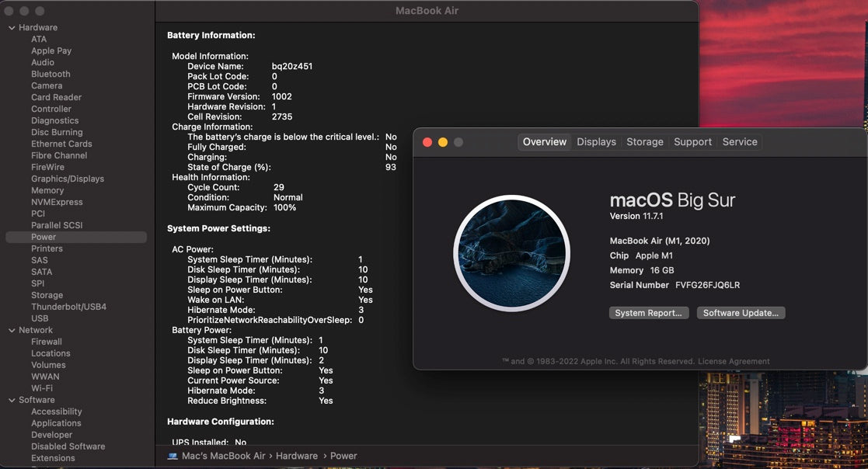
Task: Click the laptop icon in path bar
Action: click(173, 456)
